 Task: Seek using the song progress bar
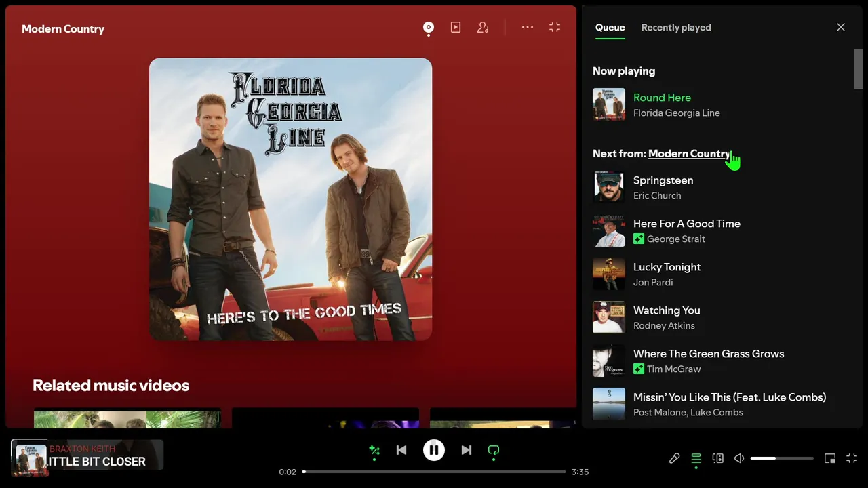click(434, 472)
